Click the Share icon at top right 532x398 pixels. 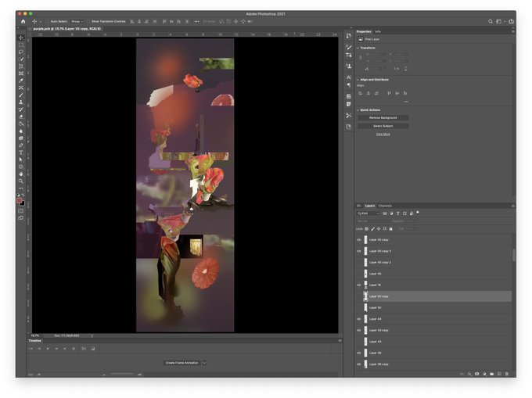[511, 21]
